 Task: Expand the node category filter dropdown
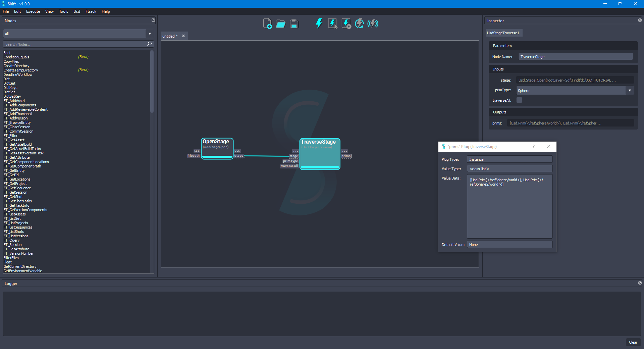tap(149, 34)
